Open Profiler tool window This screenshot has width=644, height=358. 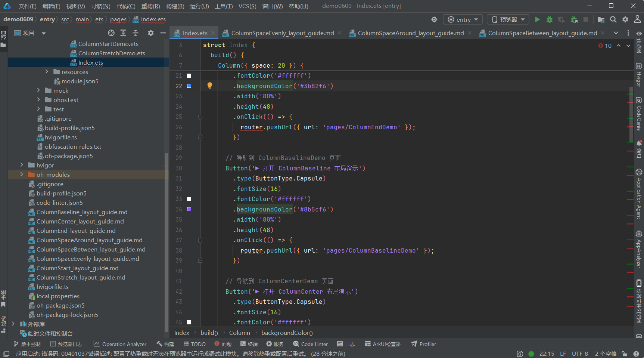click(423, 344)
